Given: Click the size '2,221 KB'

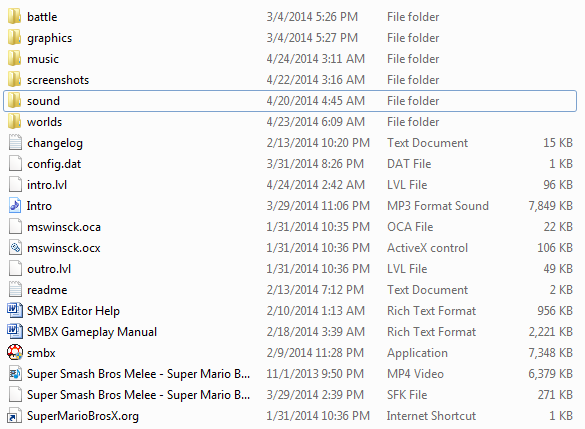Looking at the screenshot, I should [550, 332].
